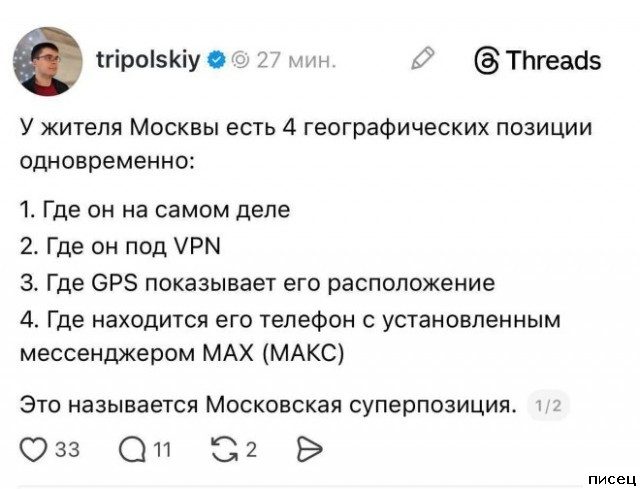Repost using the circular arrows icon
The image size is (640, 489).
pos(224,448)
